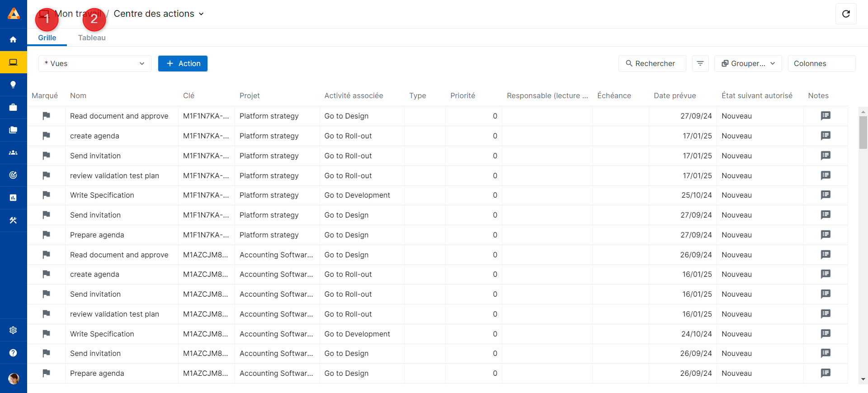Viewport: 868px width, 393px height.
Task: Click the Rechercher search field
Action: (652, 64)
